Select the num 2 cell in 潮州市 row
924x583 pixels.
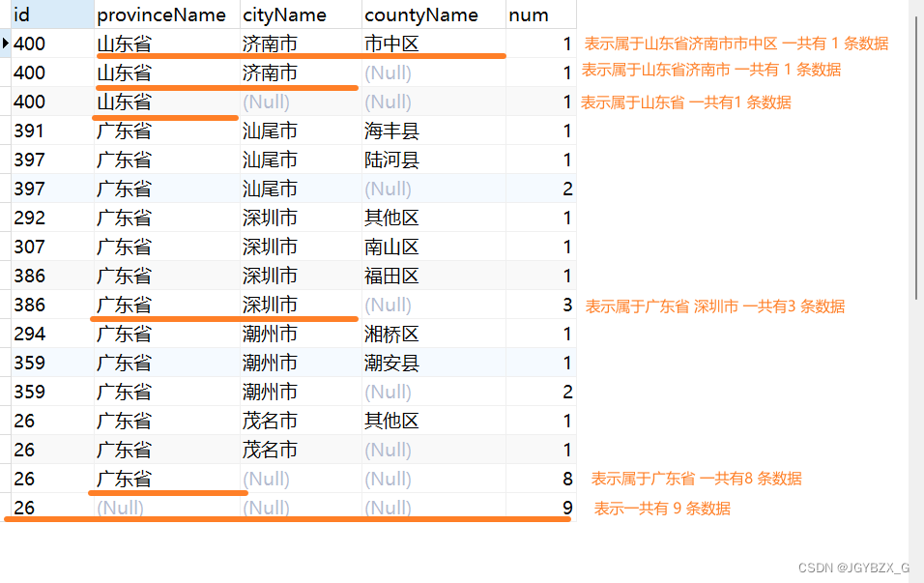click(540, 392)
